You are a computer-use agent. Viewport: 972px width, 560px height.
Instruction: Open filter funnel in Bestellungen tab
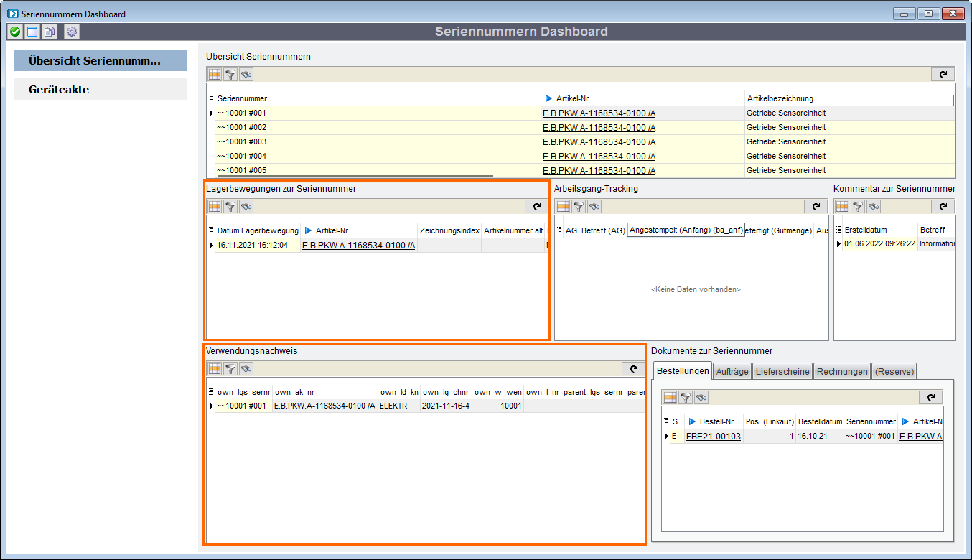click(686, 397)
